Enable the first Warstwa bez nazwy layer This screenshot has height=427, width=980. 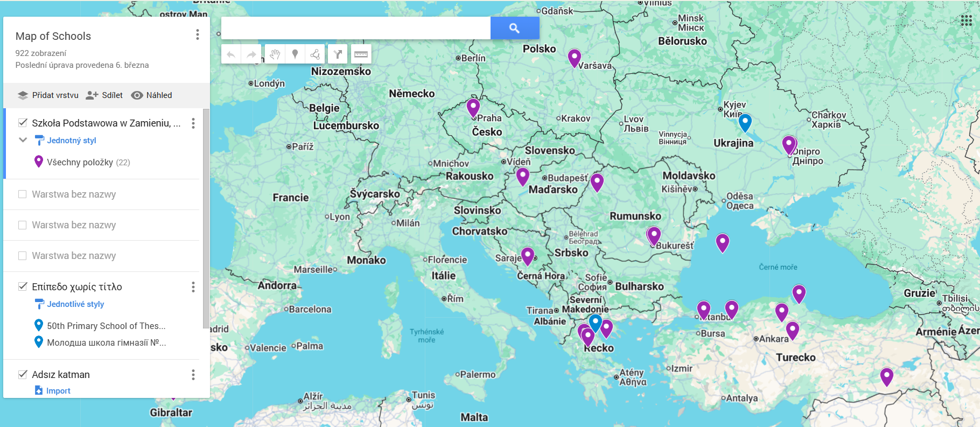23,194
